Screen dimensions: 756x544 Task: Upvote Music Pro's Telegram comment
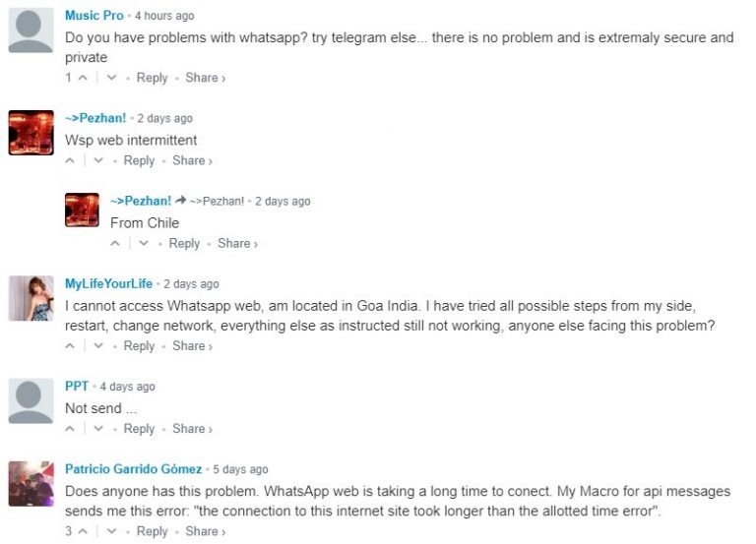point(84,78)
